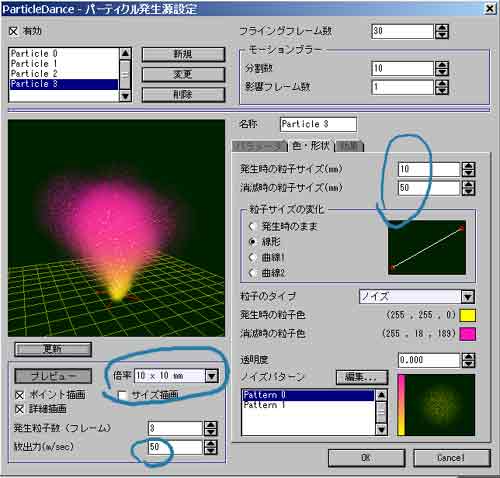Viewport: 500px width, 478px height.
Task: Open the 倍率 dropdown showing 10 x 10 mm
Action: pos(212,376)
